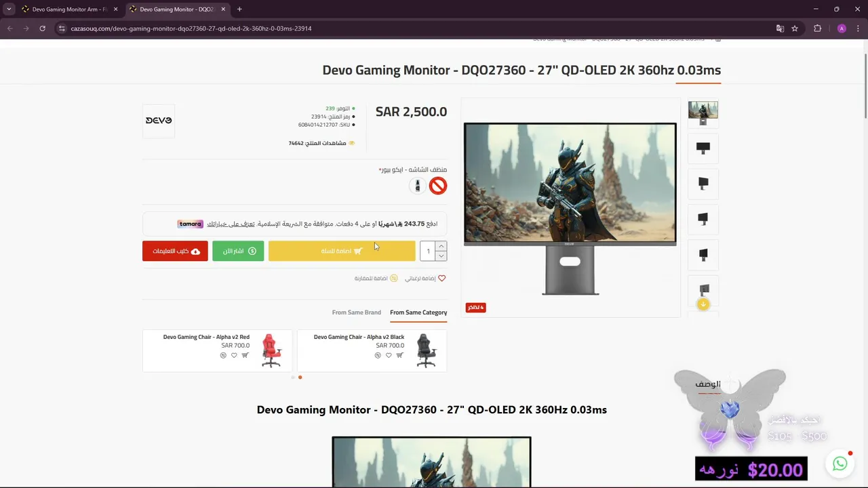868x488 pixels.
Task: Open the tab search dropdown arrow
Action: coord(9,9)
